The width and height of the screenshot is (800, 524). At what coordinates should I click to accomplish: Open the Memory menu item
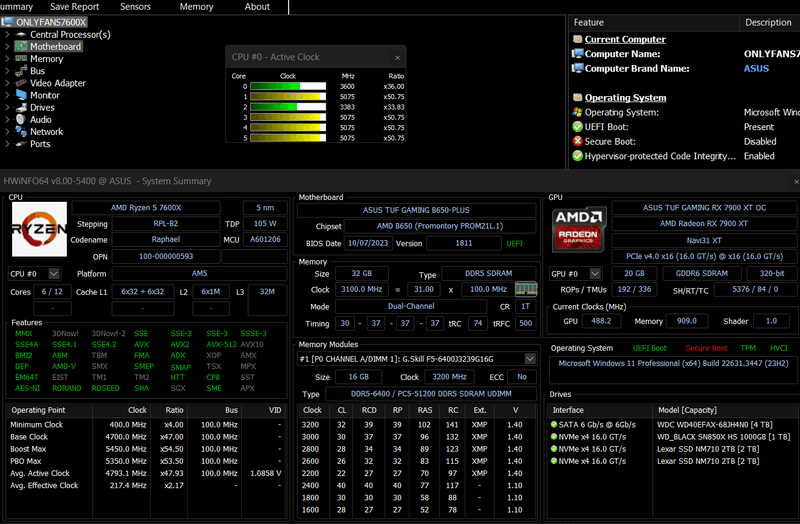click(196, 7)
